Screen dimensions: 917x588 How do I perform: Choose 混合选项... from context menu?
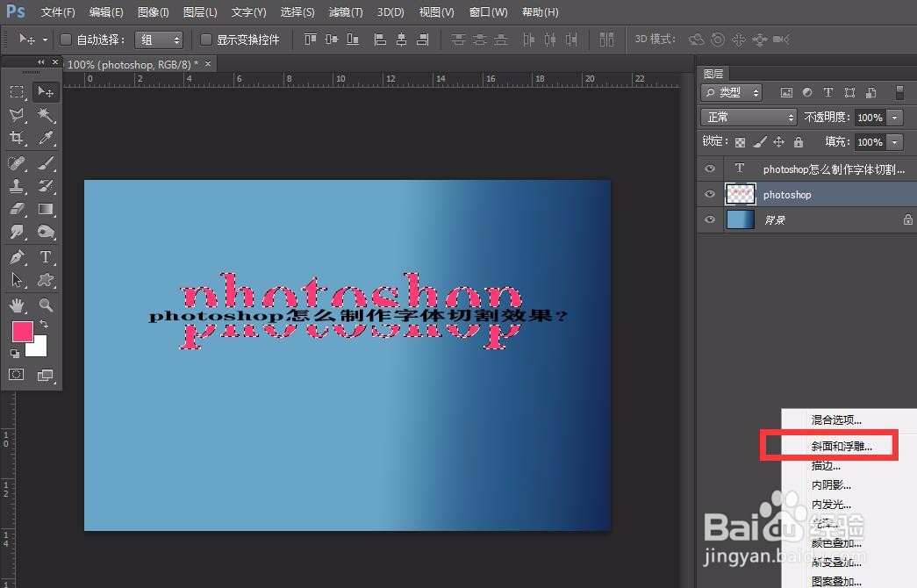tap(836, 419)
